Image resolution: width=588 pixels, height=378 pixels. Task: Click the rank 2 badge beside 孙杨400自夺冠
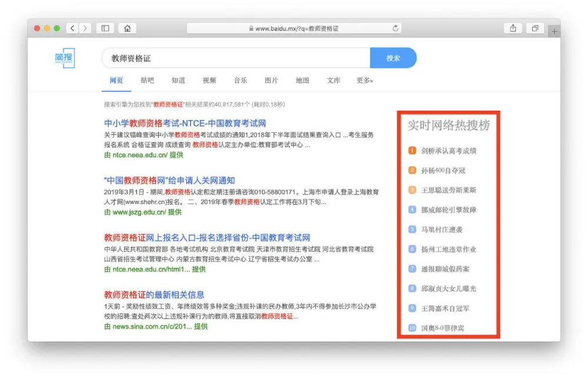point(412,170)
